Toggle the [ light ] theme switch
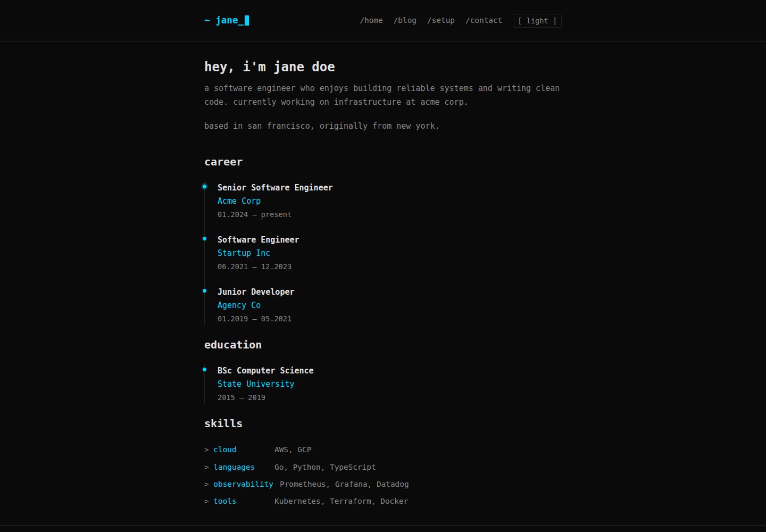 537,21
